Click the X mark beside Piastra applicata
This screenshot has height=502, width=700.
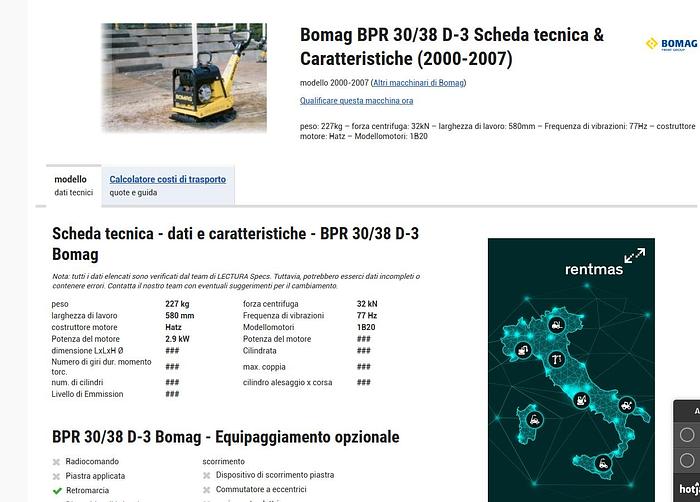coord(56,477)
